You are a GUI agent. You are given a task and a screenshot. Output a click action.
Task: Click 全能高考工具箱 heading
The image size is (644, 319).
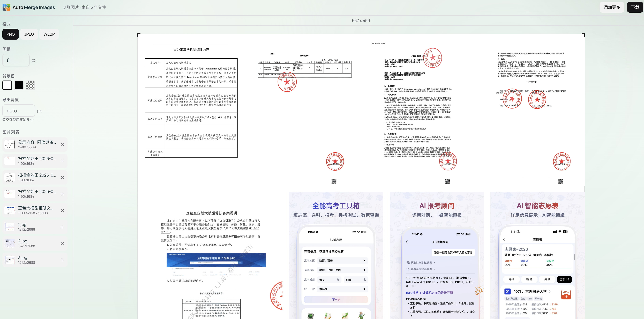tap(336, 206)
